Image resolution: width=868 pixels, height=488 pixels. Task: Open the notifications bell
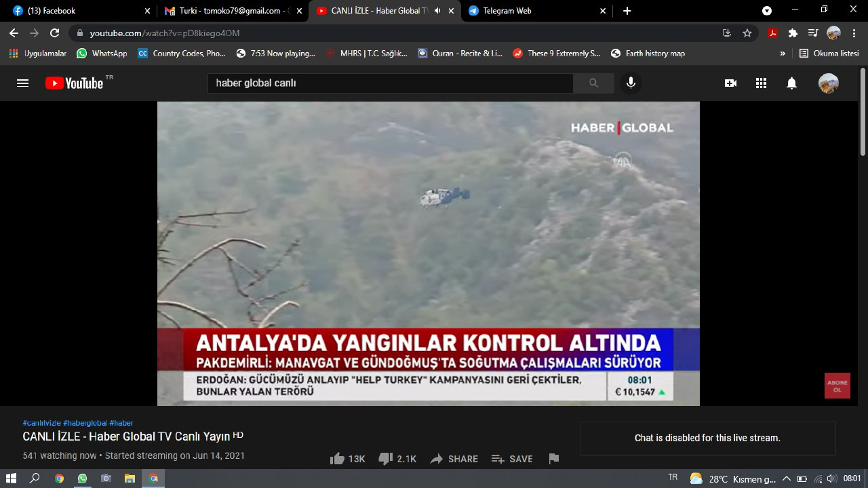tap(791, 83)
